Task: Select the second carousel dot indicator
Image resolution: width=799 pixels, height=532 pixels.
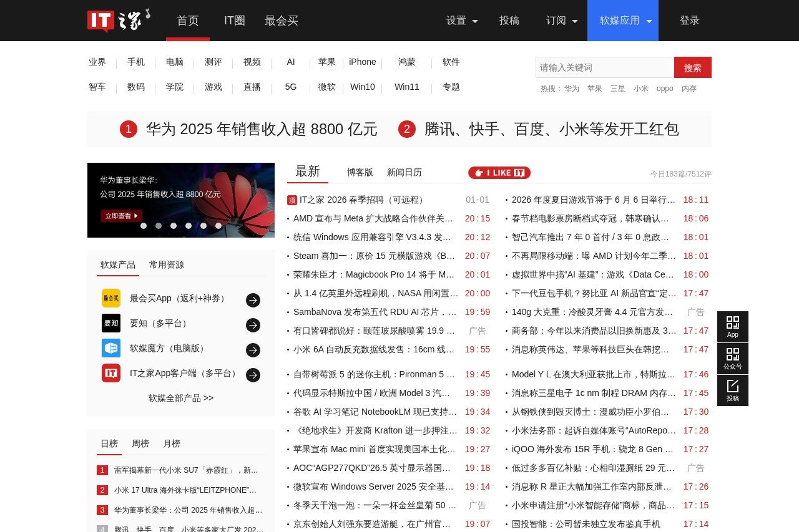Action: coord(159,226)
